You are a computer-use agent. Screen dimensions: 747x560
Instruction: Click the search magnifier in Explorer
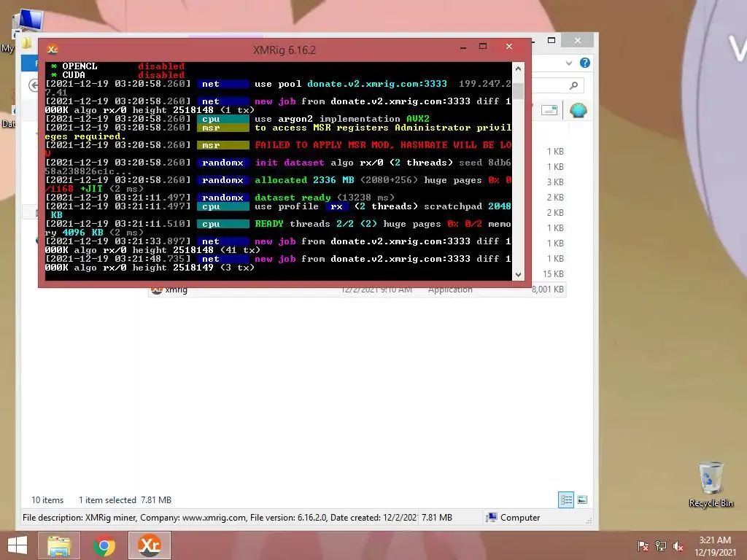573,85
